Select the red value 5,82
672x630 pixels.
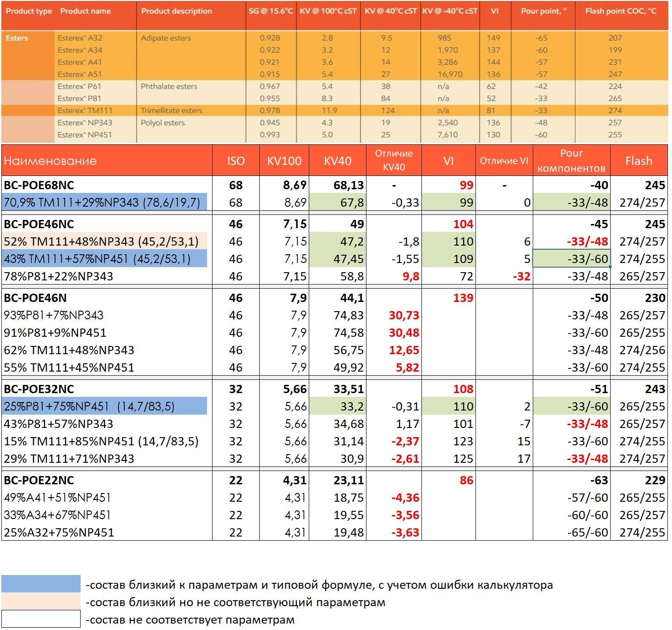click(x=407, y=367)
